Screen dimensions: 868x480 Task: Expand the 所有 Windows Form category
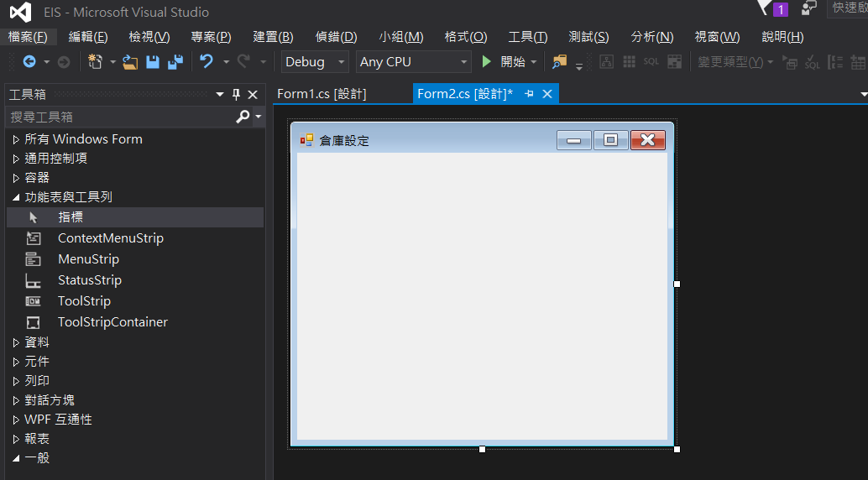(16, 139)
